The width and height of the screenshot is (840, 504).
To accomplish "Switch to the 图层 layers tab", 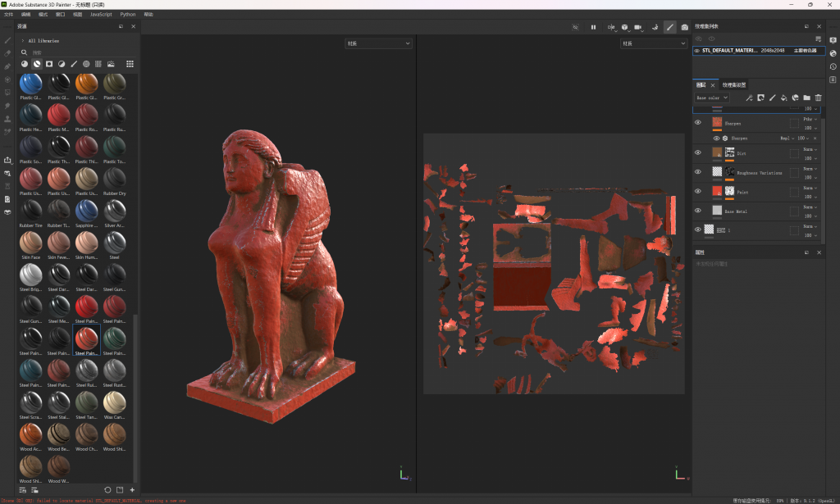I will tap(701, 84).
